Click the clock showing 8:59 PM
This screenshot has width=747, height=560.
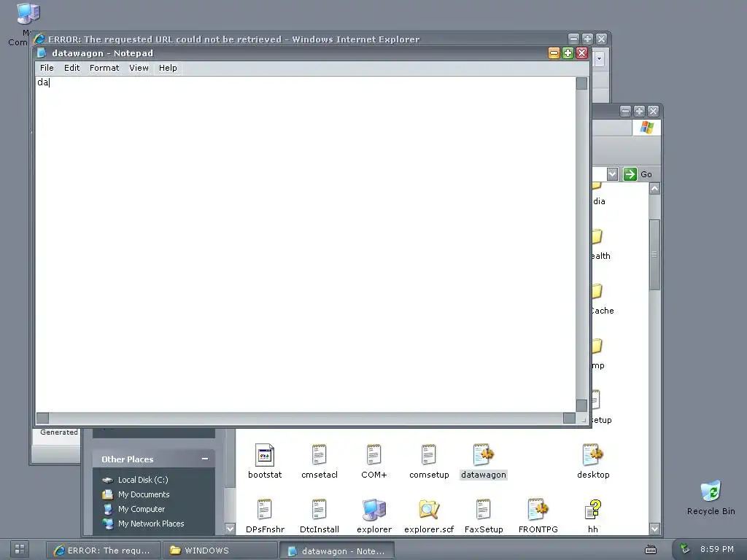[x=717, y=549]
